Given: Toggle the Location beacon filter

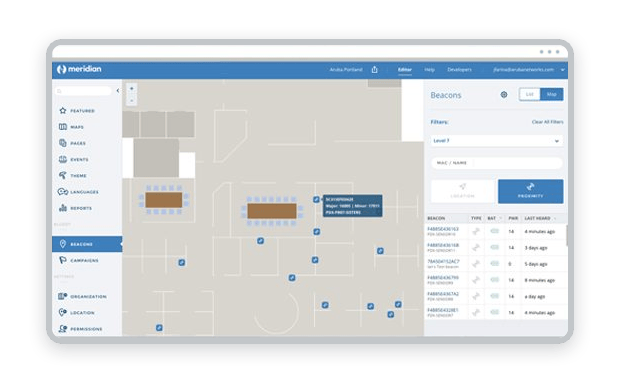Looking at the screenshot, I should coord(463,191).
